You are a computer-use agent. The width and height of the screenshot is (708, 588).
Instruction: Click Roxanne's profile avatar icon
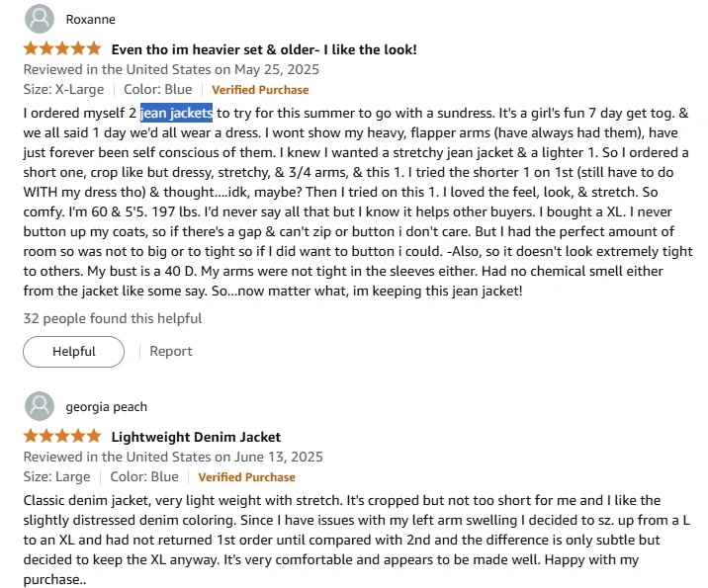point(39,19)
